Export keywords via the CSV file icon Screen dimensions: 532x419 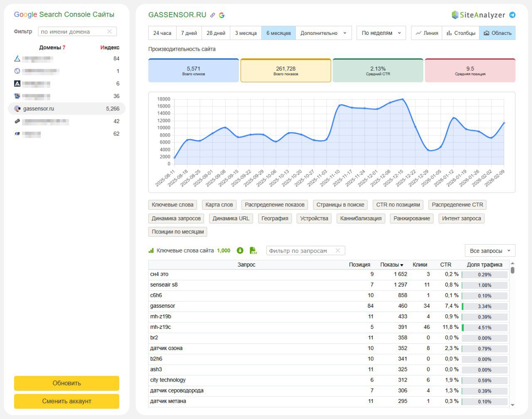(253, 250)
